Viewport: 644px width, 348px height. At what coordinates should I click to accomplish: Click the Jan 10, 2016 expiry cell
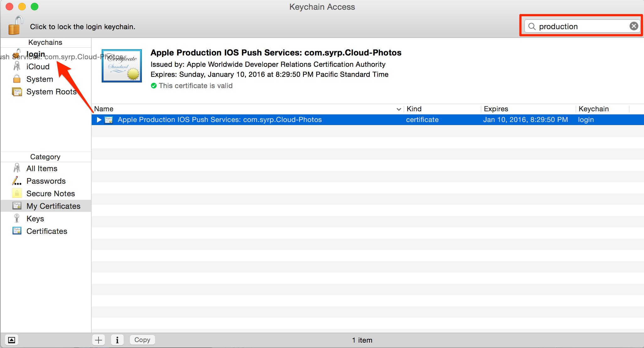click(526, 120)
